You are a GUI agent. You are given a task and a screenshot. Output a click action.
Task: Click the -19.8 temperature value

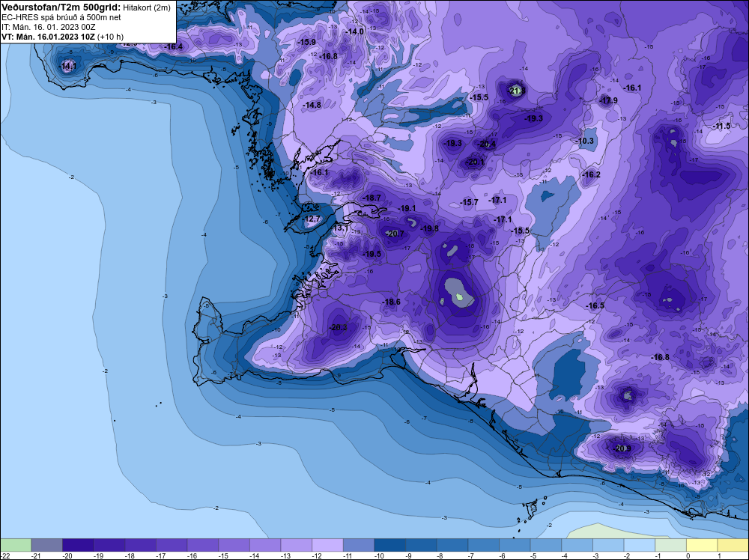tap(429, 228)
